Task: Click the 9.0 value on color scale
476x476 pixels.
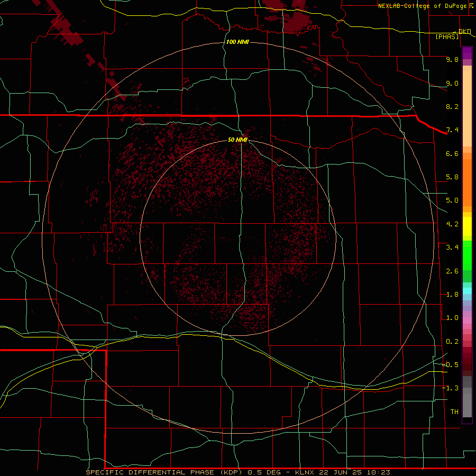Action: pyautogui.click(x=452, y=83)
